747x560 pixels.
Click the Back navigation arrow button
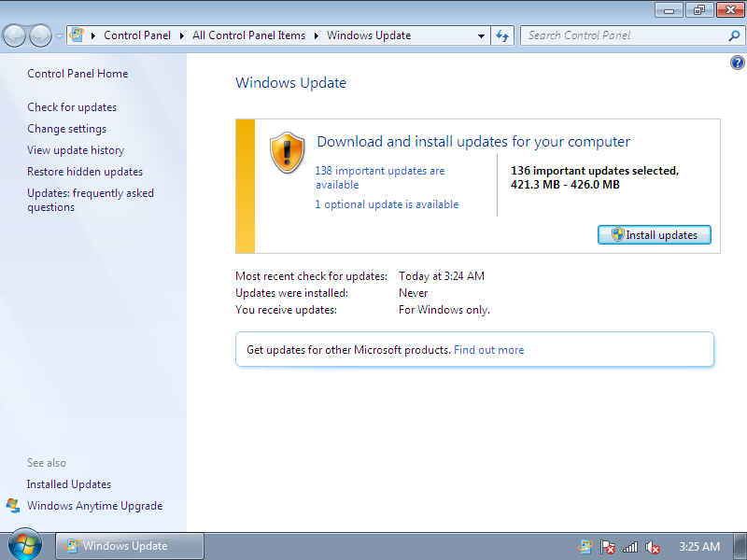(15, 36)
